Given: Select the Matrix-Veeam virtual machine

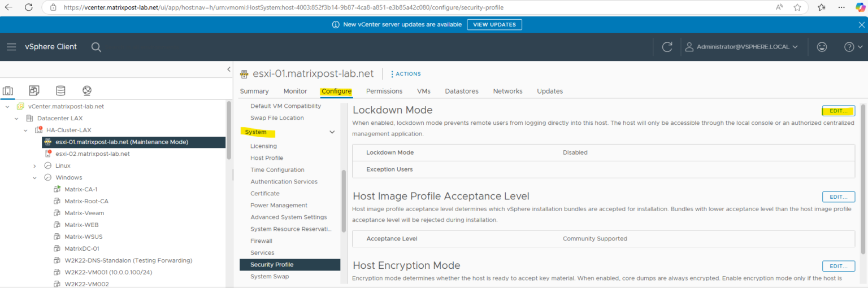Looking at the screenshot, I should [84, 213].
